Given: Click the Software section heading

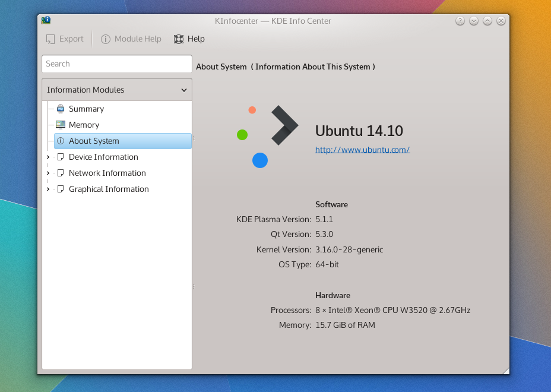Looking at the screenshot, I should click(331, 205).
